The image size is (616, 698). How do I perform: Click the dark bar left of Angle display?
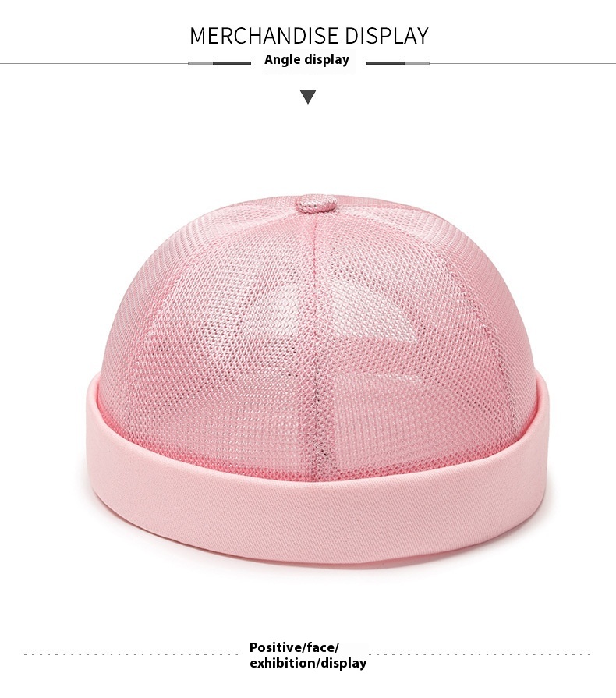tap(232, 63)
